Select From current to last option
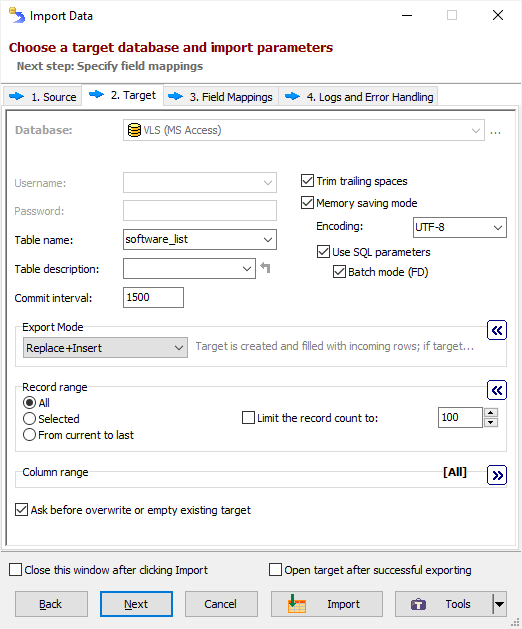The height and width of the screenshot is (629, 522). click(29, 435)
